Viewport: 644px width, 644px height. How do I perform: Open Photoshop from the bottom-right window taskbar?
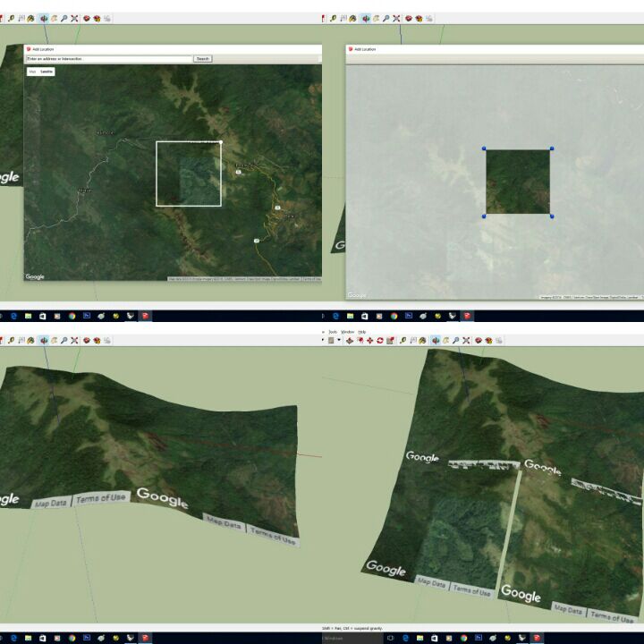coord(479,638)
